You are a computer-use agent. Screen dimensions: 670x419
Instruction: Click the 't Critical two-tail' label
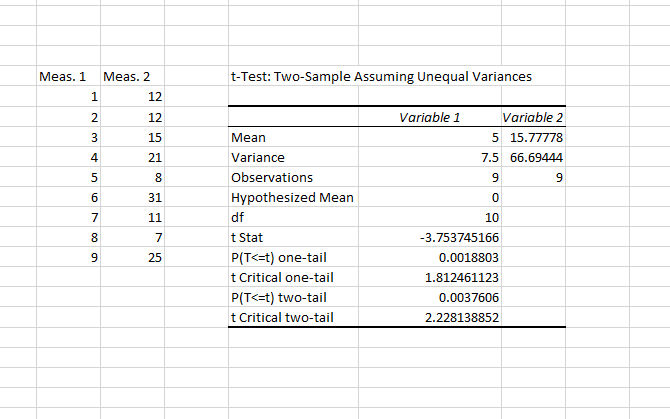click(x=281, y=317)
